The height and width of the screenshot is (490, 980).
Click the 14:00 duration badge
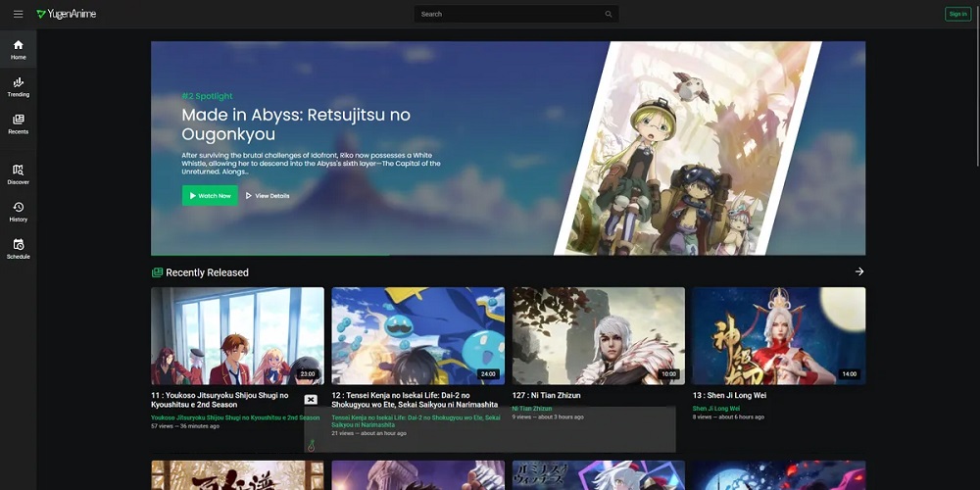[849, 374]
